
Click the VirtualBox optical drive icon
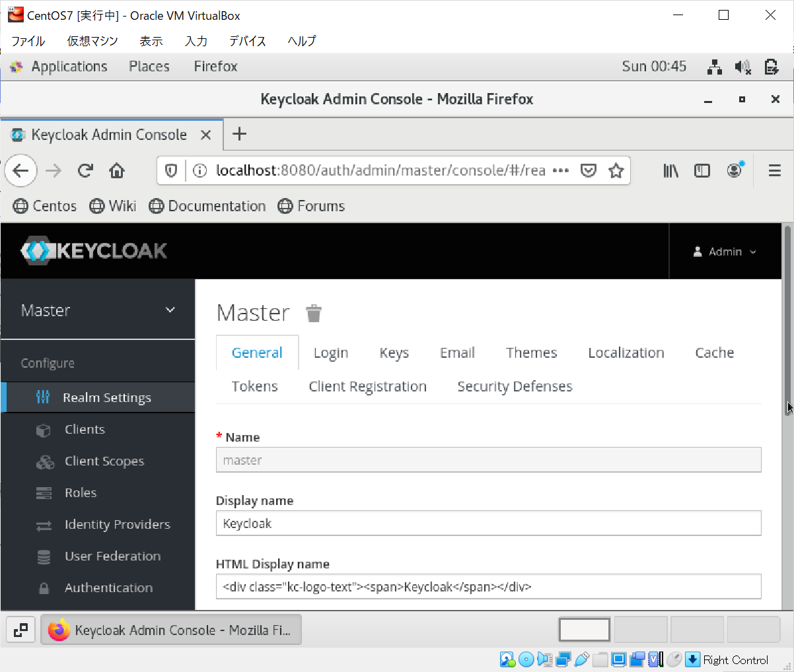point(526,659)
